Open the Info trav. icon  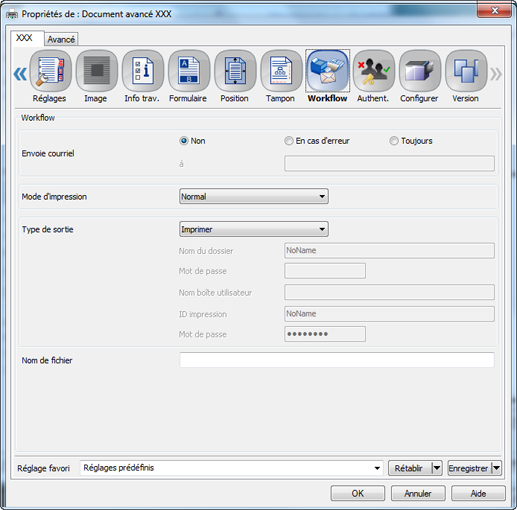coord(143,70)
